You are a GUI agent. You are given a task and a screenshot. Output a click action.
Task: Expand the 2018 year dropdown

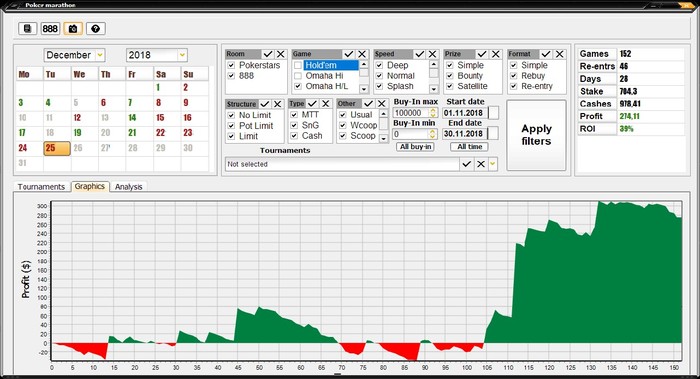pyautogui.click(x=182, y=55)
